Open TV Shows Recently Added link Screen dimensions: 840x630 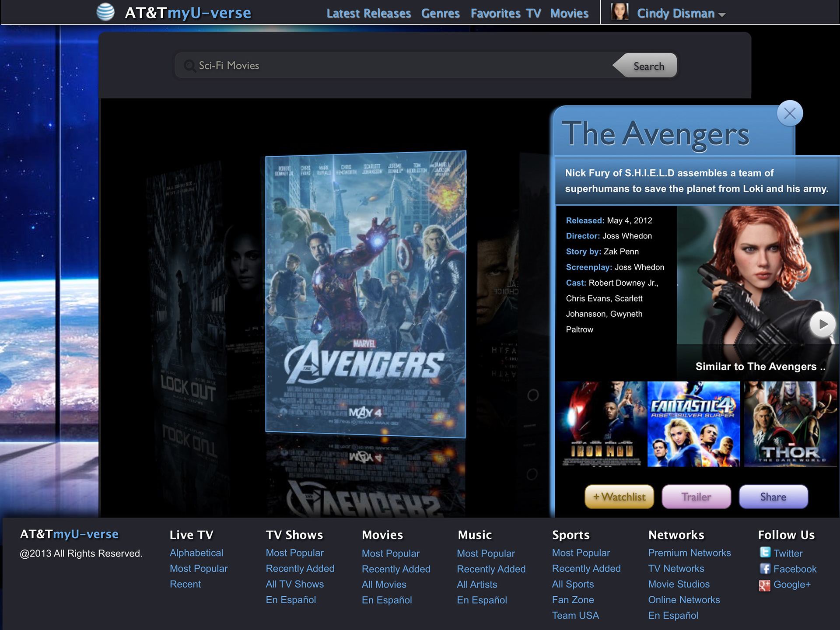(x=300, y=568)
